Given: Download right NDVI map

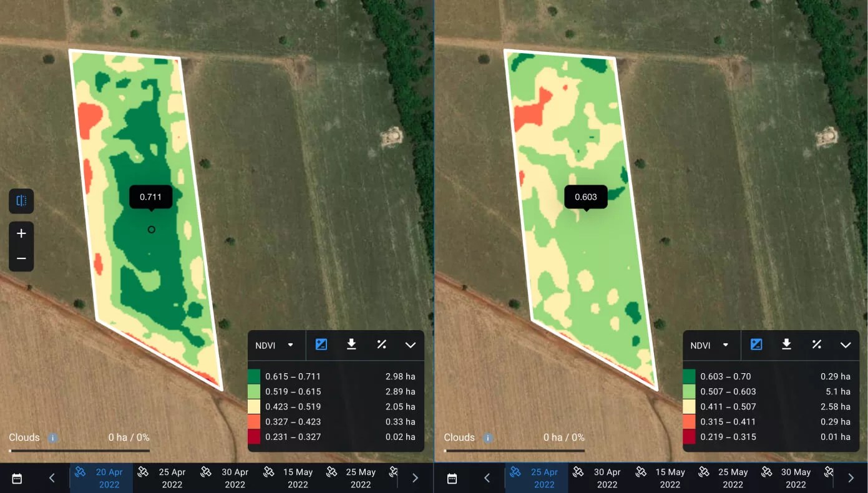Looking at the screenshot, I should [x=786, y=344].
